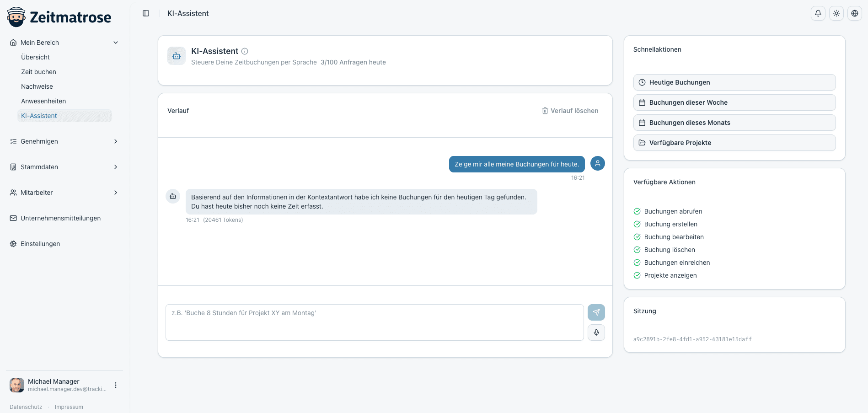Click the check icon beside Buchung erstellen

tap(637, 224)
